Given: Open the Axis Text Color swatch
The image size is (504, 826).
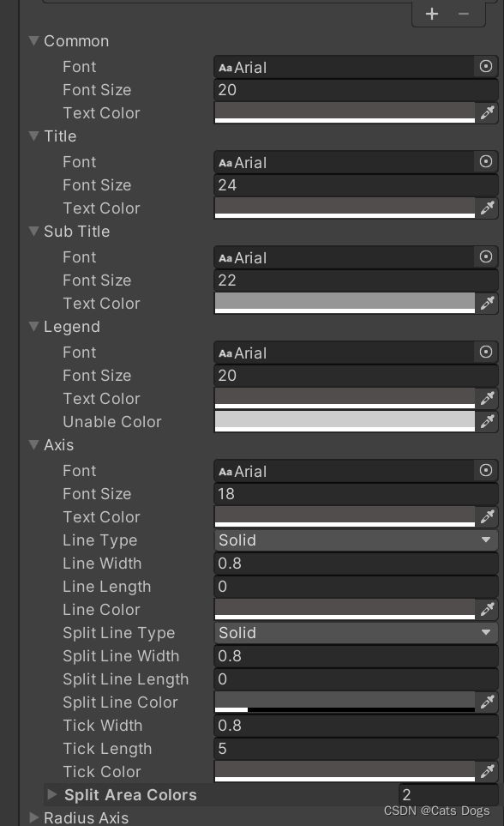Looking at the screenshot, I should coord(343,516).
